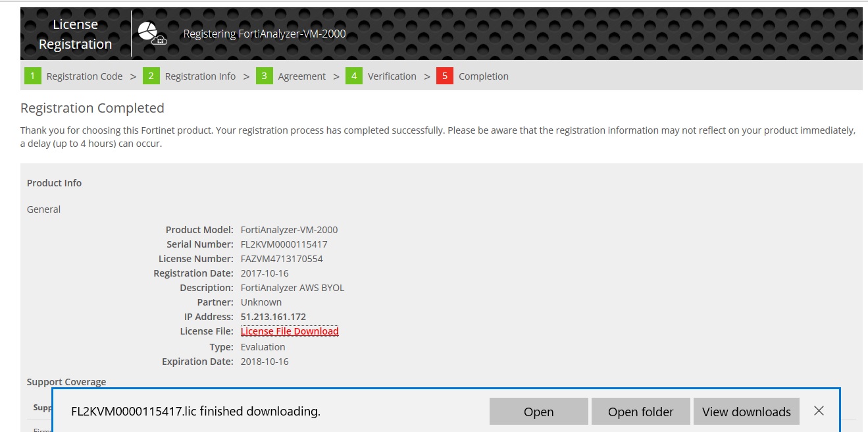Click IP address 51.213.161.172

[273, 317]
